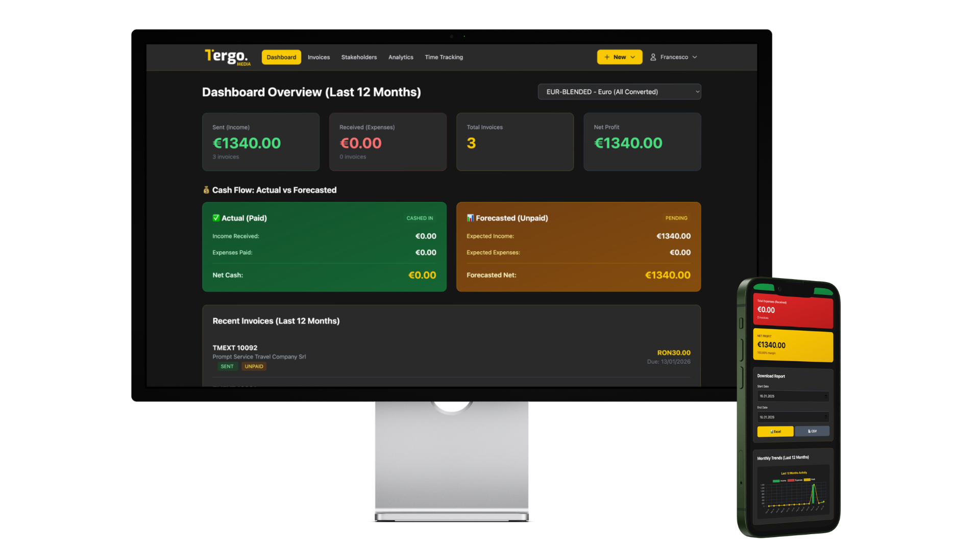Open the Invoices tab
This screenshot has height=551, width=980.
click(318, 57)
